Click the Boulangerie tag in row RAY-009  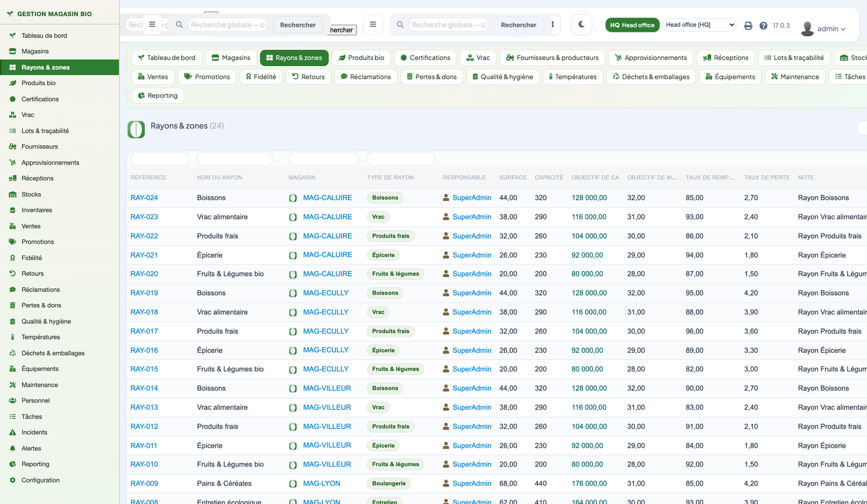pyautogui.click(x=389, y=484)
